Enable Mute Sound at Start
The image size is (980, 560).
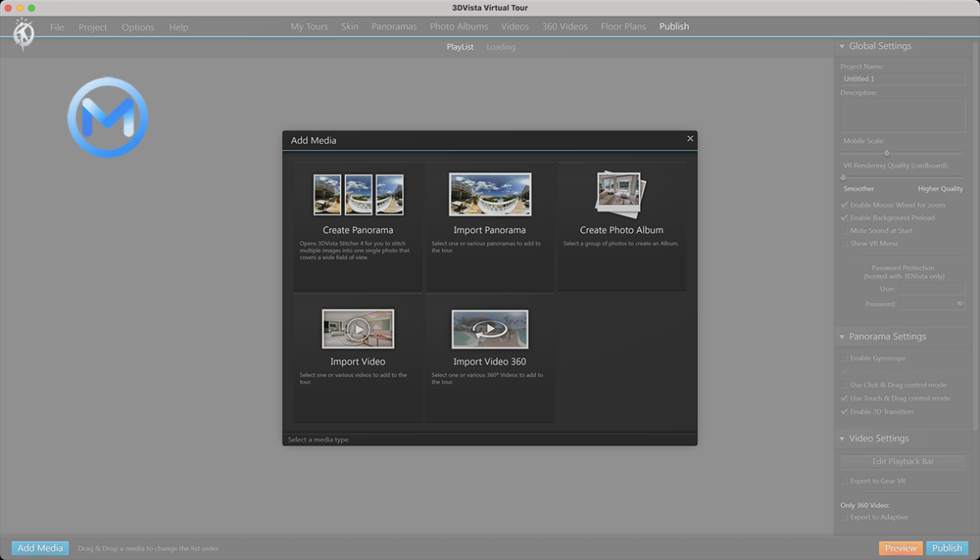[844, 230]
